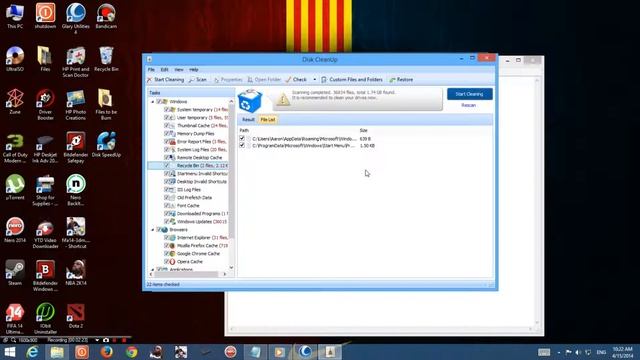Uncheck the C:\Users\Aaron file checkbox
This screenshot has width=640, height=360.
242,138
